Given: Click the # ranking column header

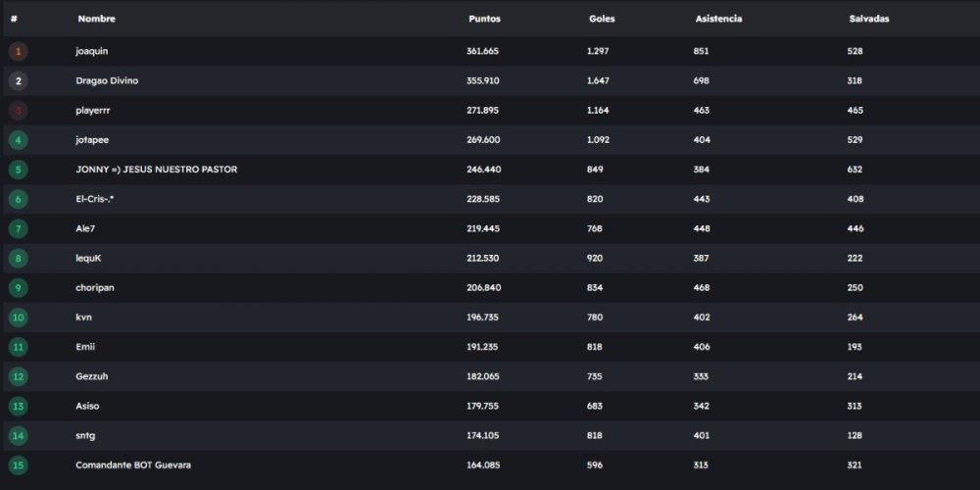Looking at the screenshot, I should tap(14, 19).
